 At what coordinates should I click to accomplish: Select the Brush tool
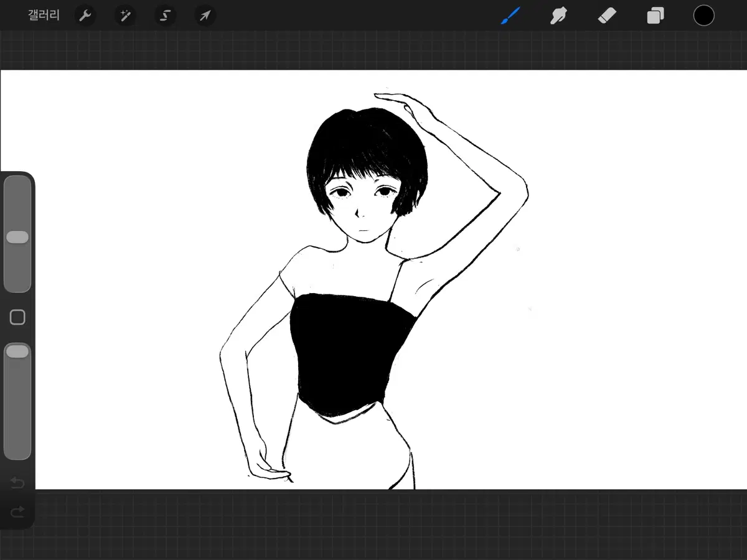[510, 16]
